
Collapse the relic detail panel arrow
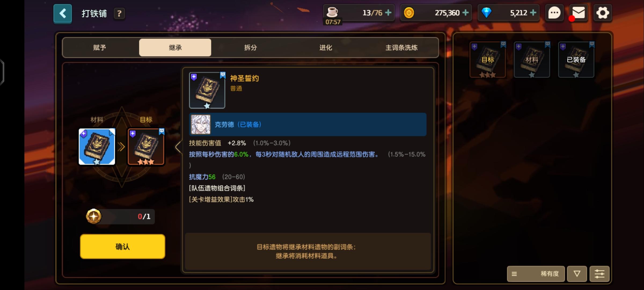(x=178, y=147)
